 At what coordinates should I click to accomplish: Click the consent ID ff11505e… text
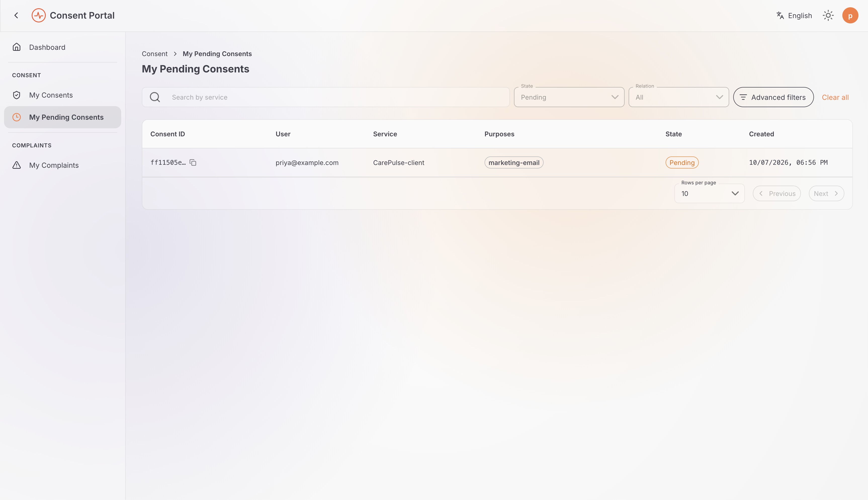168,162
